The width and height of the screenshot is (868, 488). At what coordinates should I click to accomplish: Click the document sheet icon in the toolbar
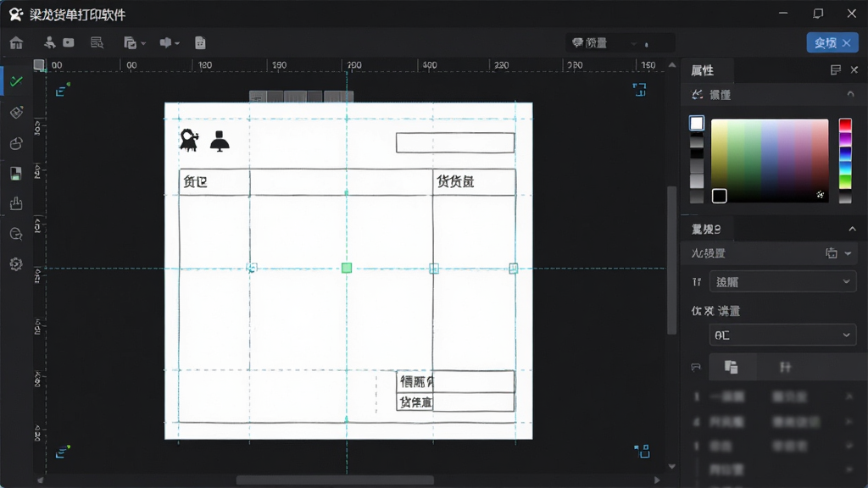point(200,42)
